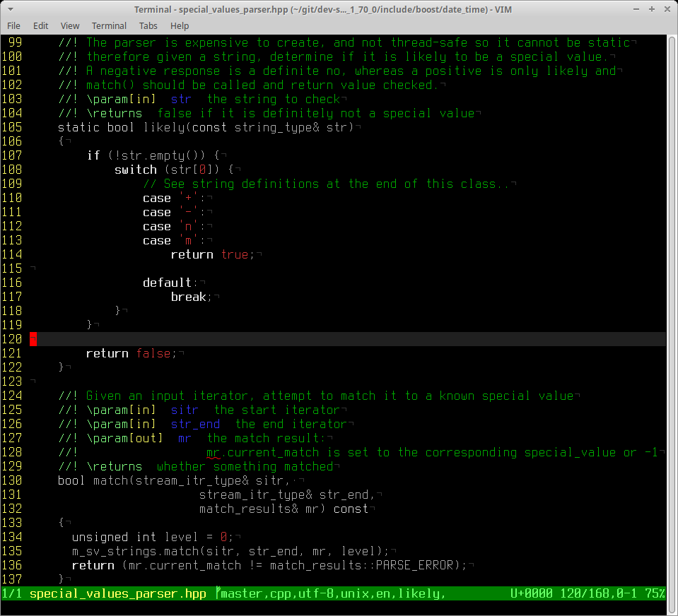This screenshot has width=678, height=616.
Task: Click the blue 'str_end' param on line 126
Action: [195, 424]
